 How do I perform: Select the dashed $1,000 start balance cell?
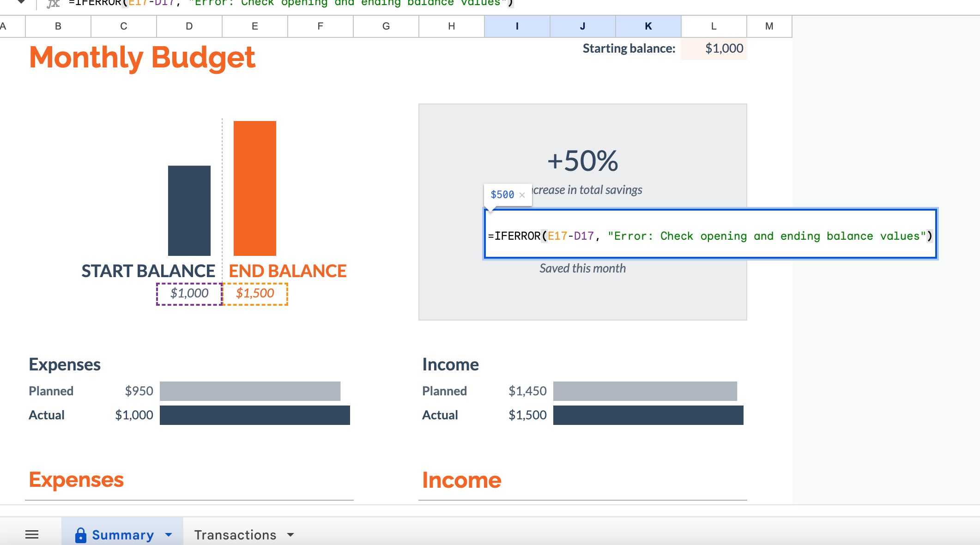tap(189, 294)
